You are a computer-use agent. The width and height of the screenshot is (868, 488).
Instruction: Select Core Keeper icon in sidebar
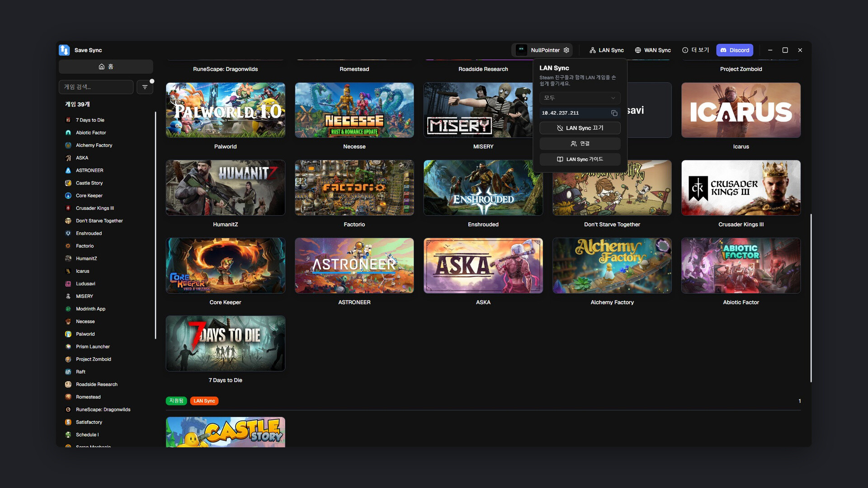68,196
